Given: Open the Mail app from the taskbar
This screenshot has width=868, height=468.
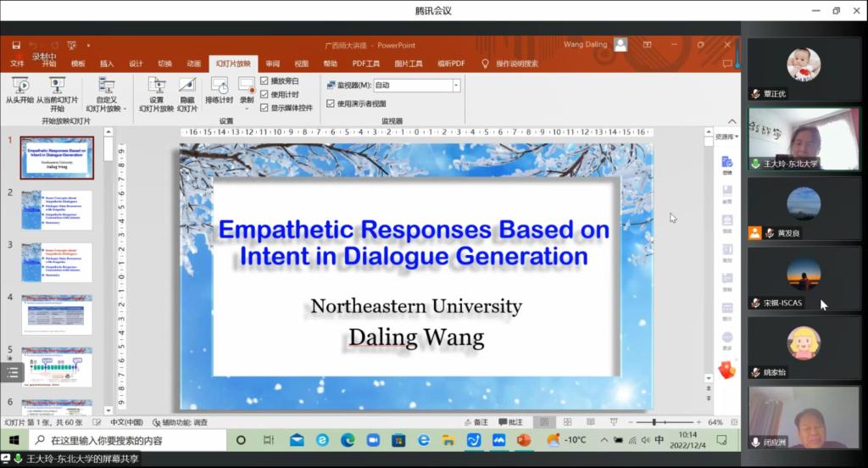Looking at the screenshot, I should (297, 440).
